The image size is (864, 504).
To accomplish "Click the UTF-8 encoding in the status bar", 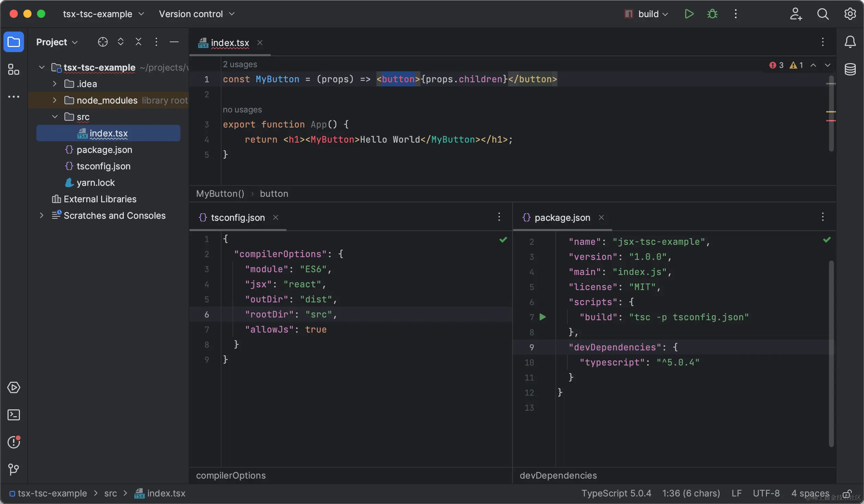I will [x=766, y=493].
